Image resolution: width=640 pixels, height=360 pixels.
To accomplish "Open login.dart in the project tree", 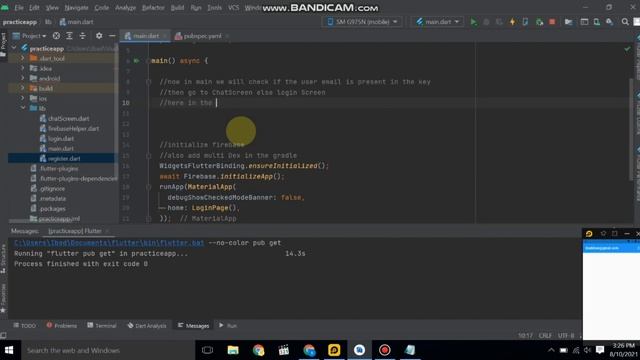I will [61, 139].
